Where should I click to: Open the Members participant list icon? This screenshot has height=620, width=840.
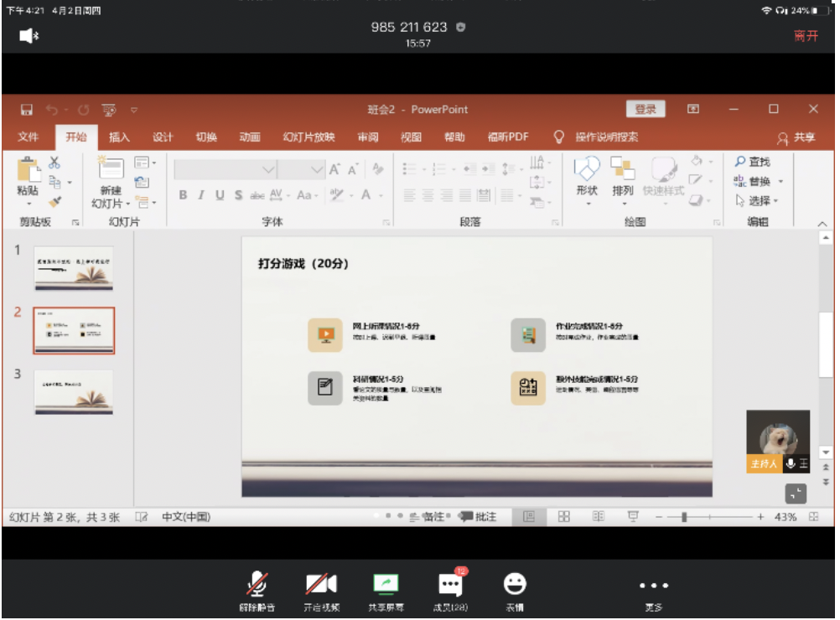tap(450, 584)
